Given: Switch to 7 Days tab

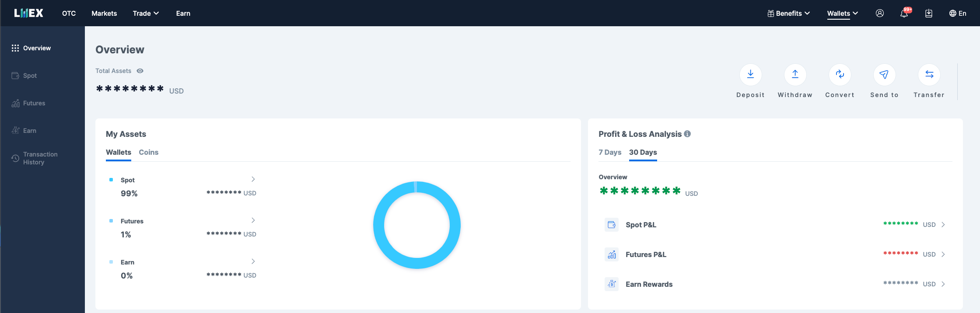Looking at the screenshot, I should coord(610,152).
